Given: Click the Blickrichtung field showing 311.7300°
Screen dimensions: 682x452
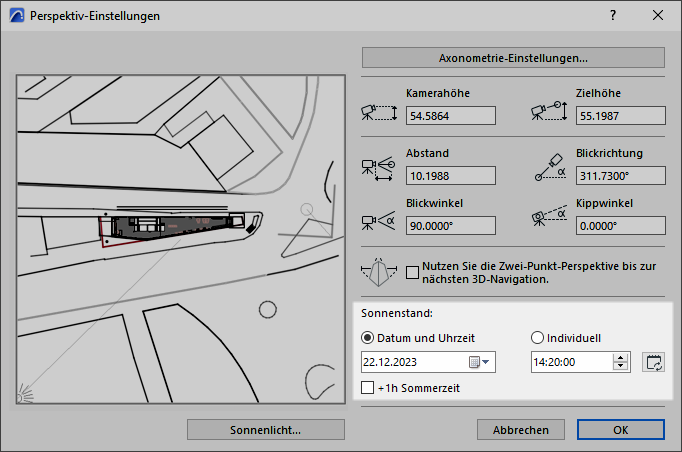Looking at the screenshot, I should (621, 176).
